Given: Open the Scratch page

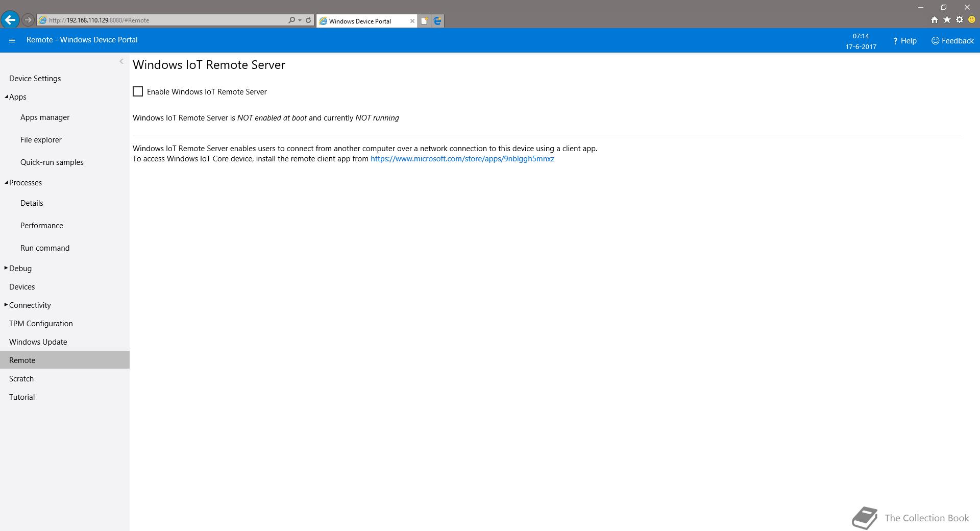Looking at the screenshot, I should pos(21,379).
